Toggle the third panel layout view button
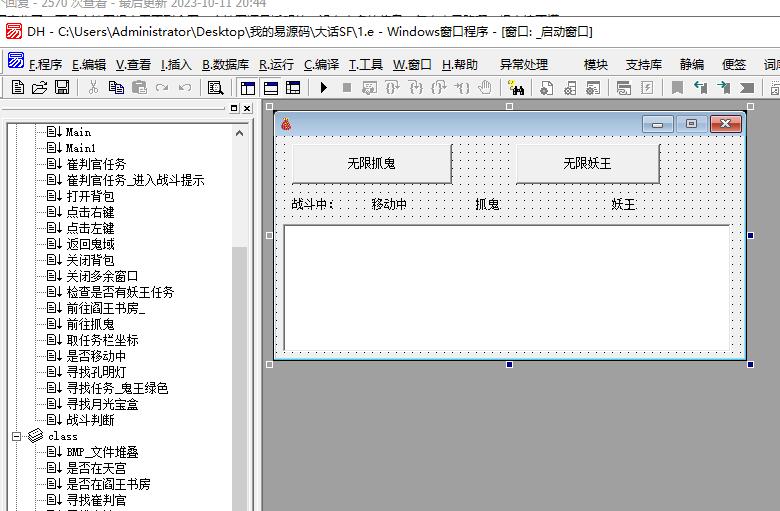780x511 pixels. (x=293, y=88)
